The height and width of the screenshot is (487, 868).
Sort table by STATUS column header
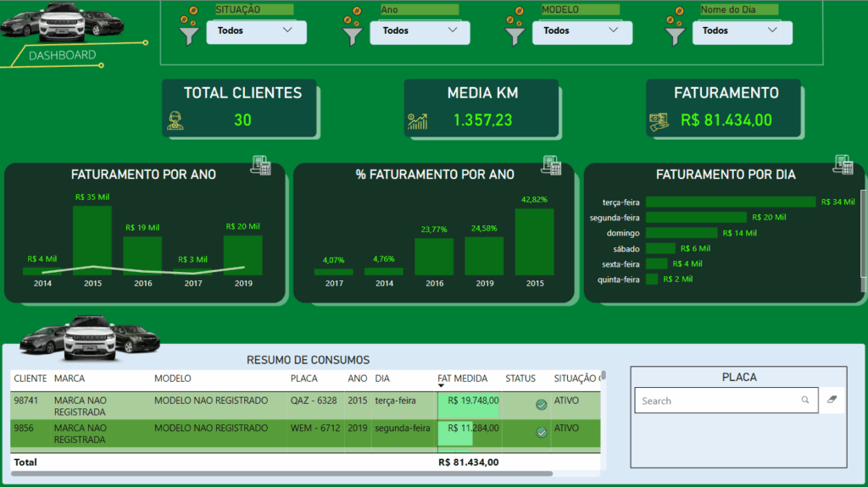[520, 379]
